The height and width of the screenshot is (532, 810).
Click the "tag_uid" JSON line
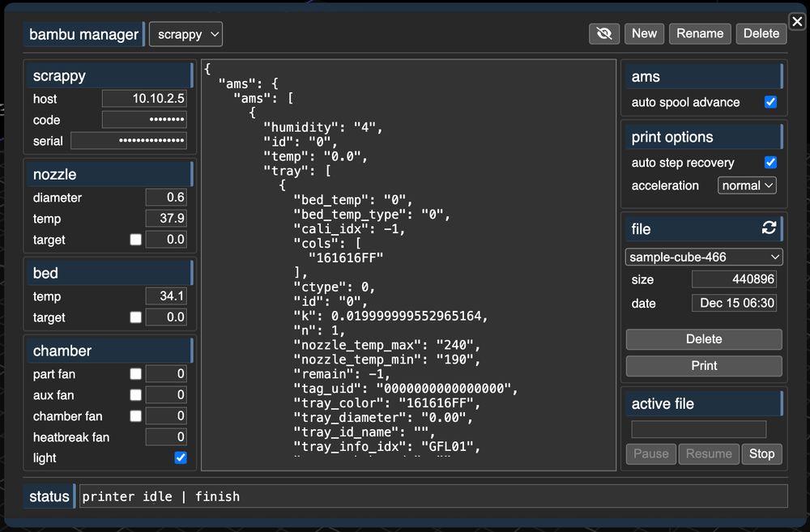point(406,389)
